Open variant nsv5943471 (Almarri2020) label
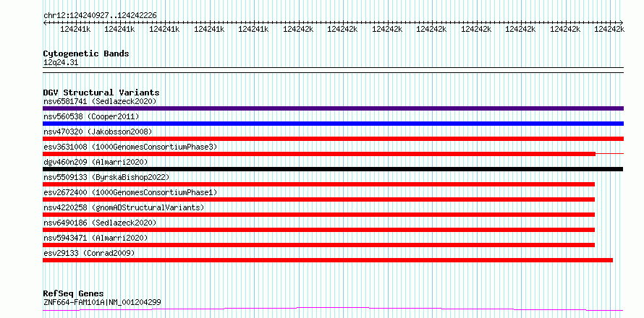This screenshot has width=644, height=318. point(96,238)
